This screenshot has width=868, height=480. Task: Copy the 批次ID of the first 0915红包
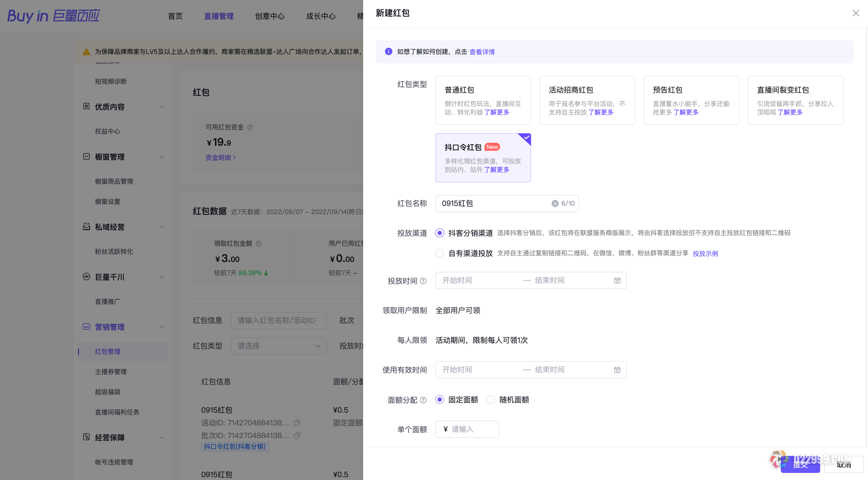pos(297,436)
